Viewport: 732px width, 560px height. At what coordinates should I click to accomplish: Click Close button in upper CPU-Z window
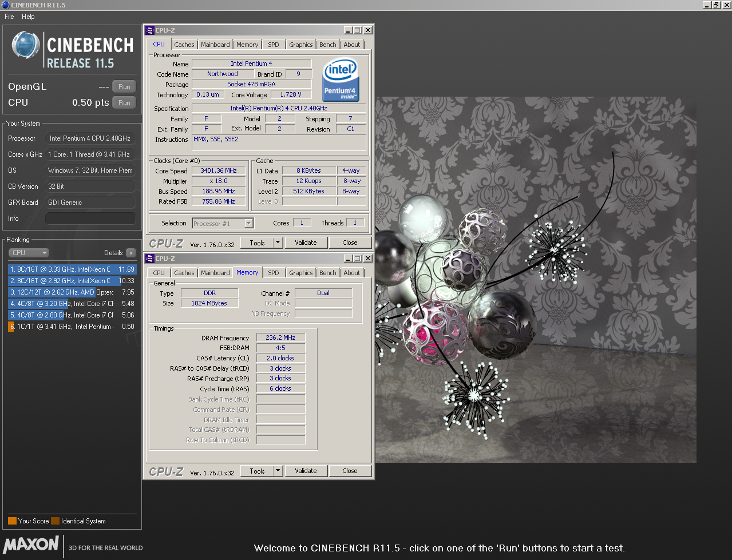pos(350,243)
